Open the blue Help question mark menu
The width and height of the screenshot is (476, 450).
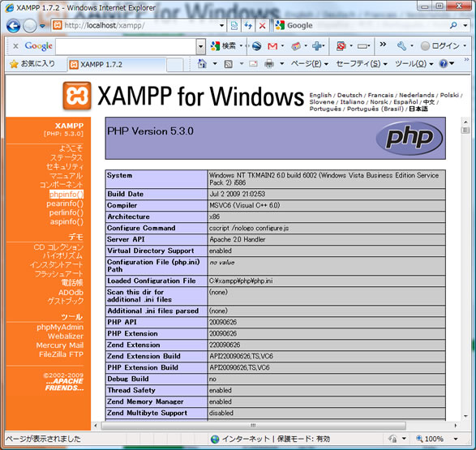pyautogui.click(x=446, y=64)
